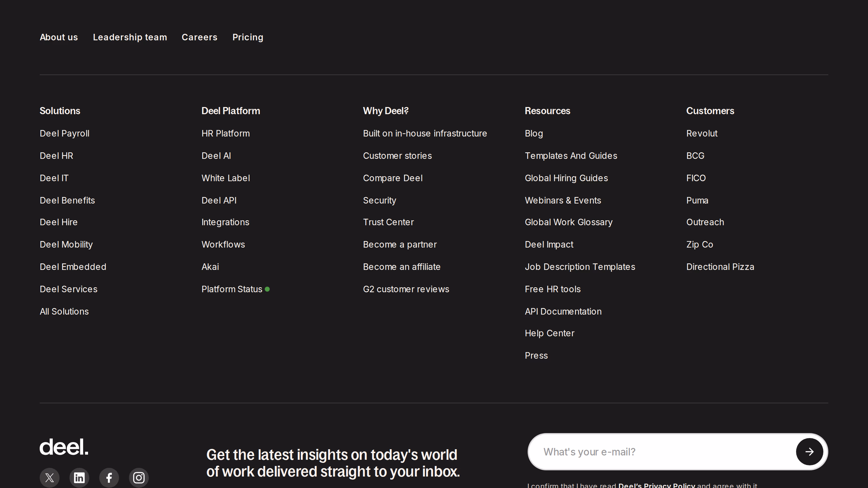Viewport: 868px width, 488px height.
Task: Open Deel's X (Twitter) profile icon
Action: tap(50, 477)
